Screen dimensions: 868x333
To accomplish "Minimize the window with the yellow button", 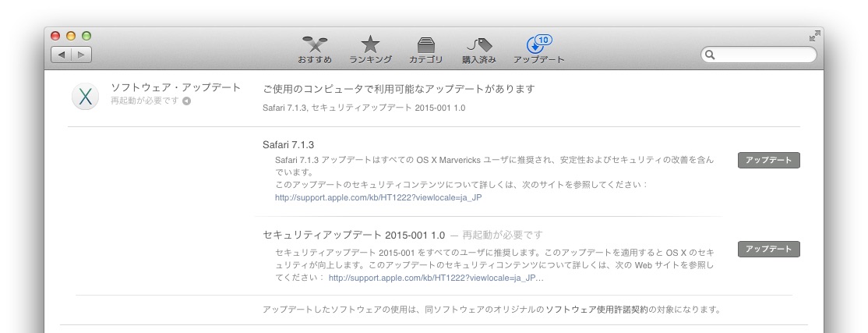I will [71, 36].
